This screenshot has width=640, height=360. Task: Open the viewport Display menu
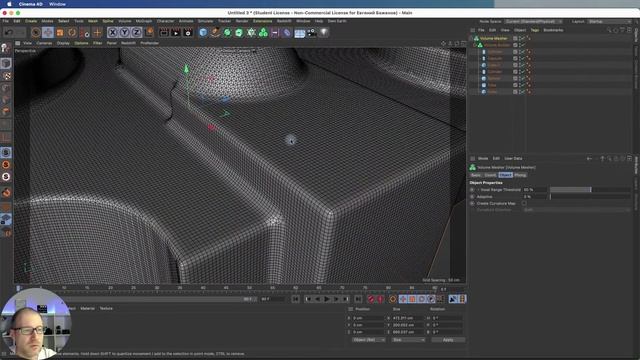[63, 43]
